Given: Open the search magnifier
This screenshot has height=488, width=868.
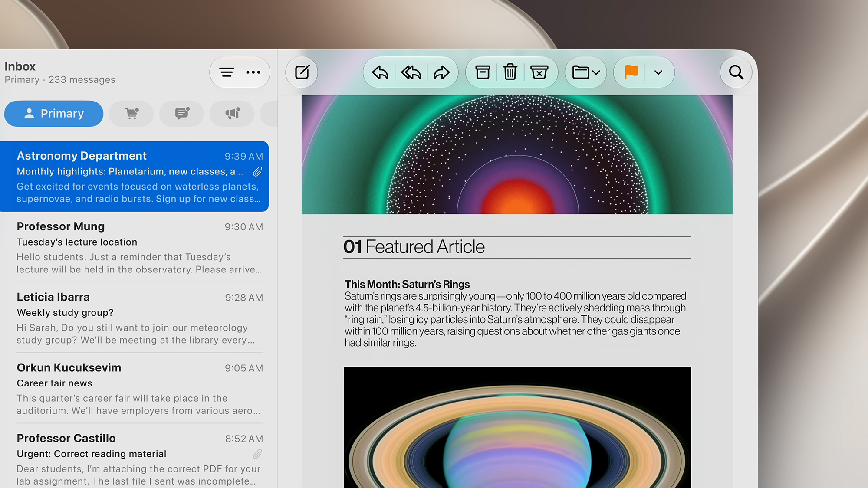Looking at the screenshot, I should [736, 72].
